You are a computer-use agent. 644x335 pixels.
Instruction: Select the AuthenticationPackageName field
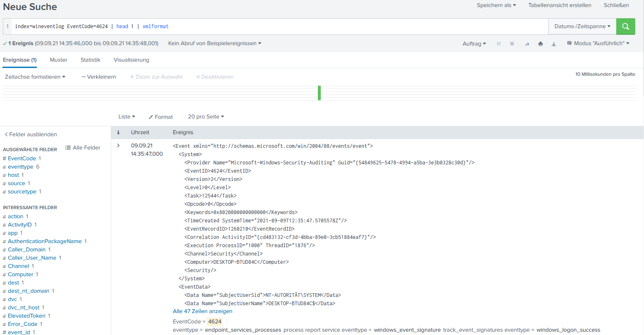click(45, 241)
